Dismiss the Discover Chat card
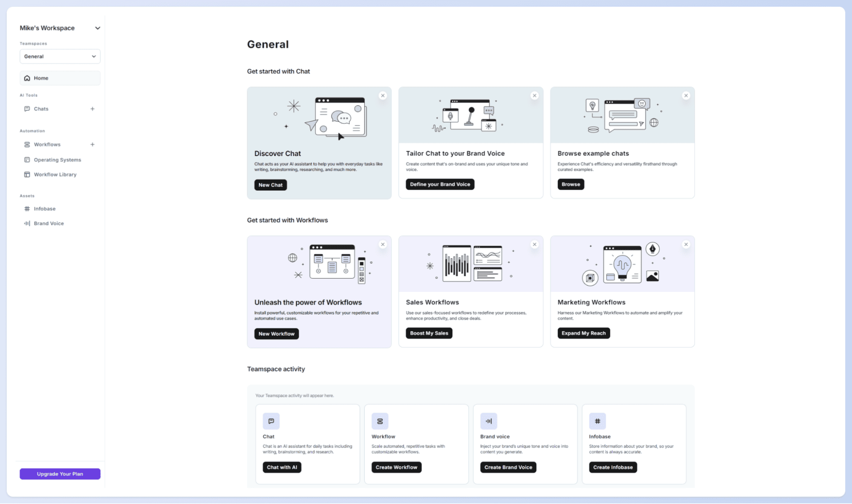The image size is (852, 504). [383, 95]
